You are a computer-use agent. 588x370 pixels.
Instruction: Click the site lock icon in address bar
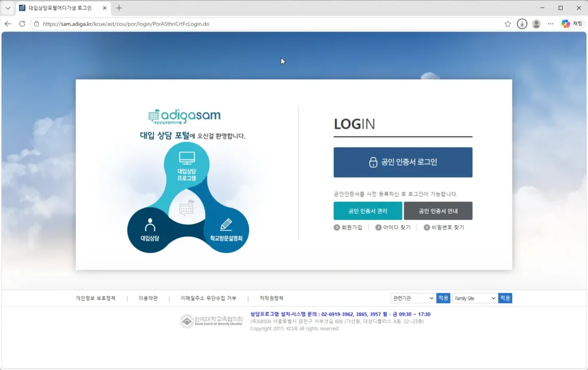(36, 24)
